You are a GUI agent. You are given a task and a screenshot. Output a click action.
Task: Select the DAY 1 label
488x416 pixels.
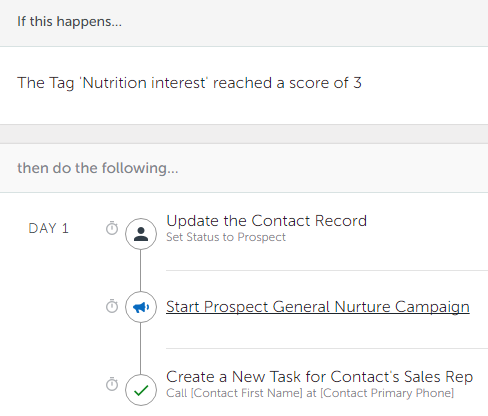(x=48, y=228)
